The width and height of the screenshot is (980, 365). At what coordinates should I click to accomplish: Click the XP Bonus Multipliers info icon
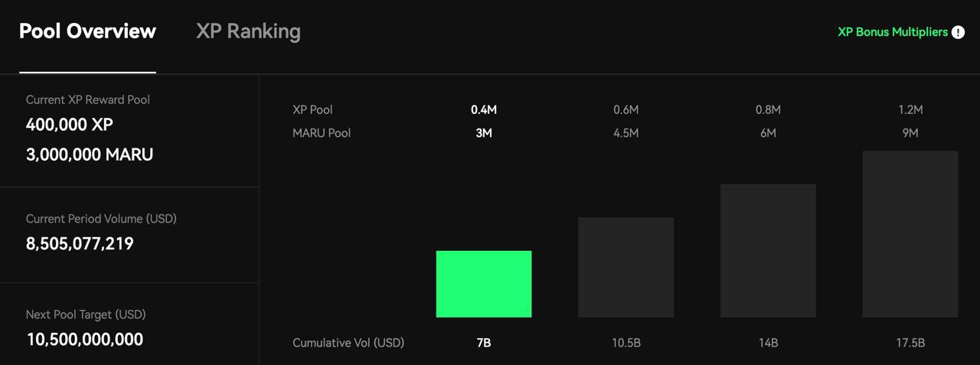tap(958, 32)
